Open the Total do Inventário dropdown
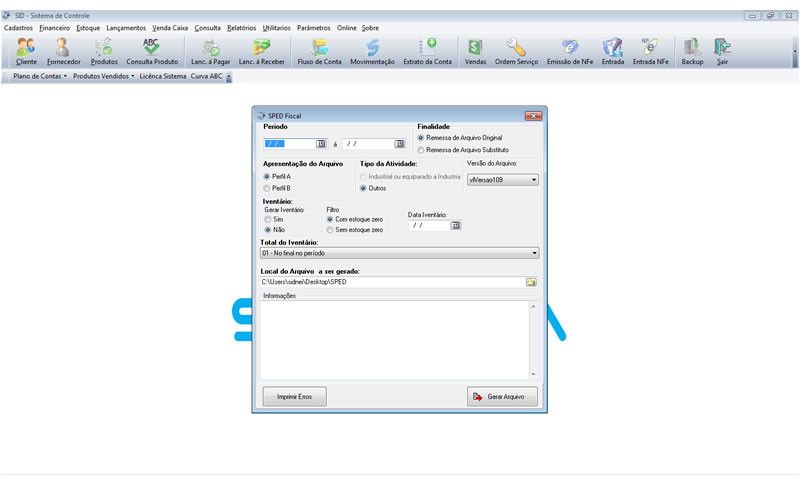Image resolution: width=800 pixels, height=500 pixels. coord(399,254)
